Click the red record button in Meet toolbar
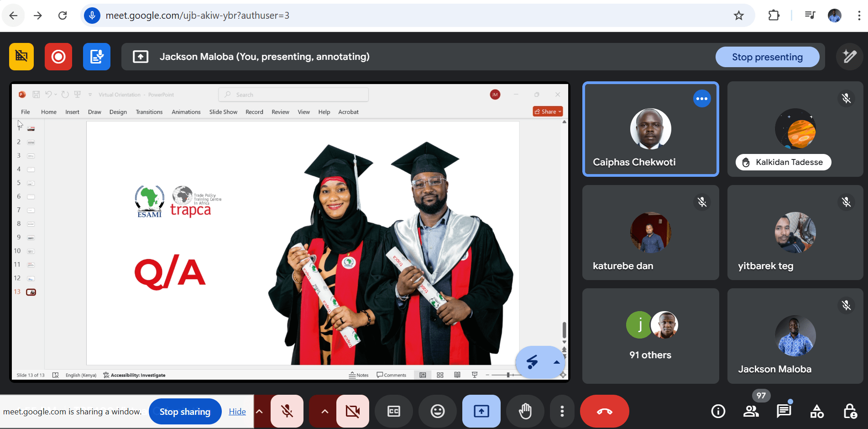 [58, 57]
